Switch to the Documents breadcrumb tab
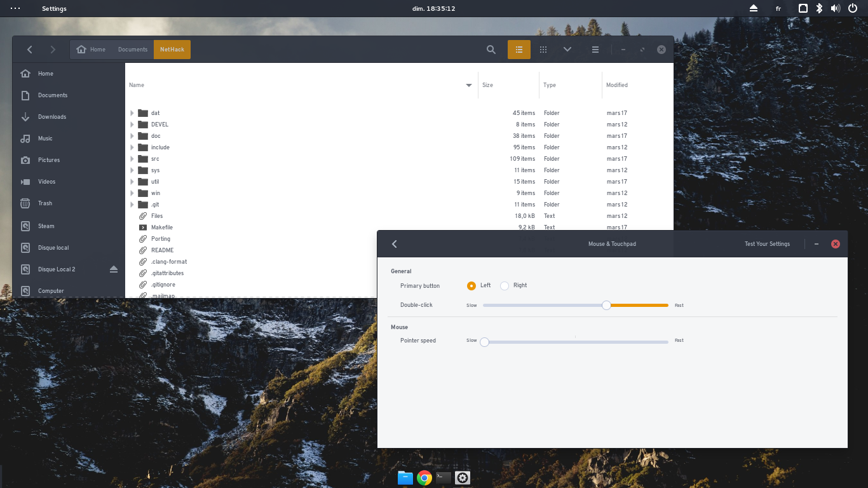The height and width of the screenshot is (488, 868). [132, 49]
